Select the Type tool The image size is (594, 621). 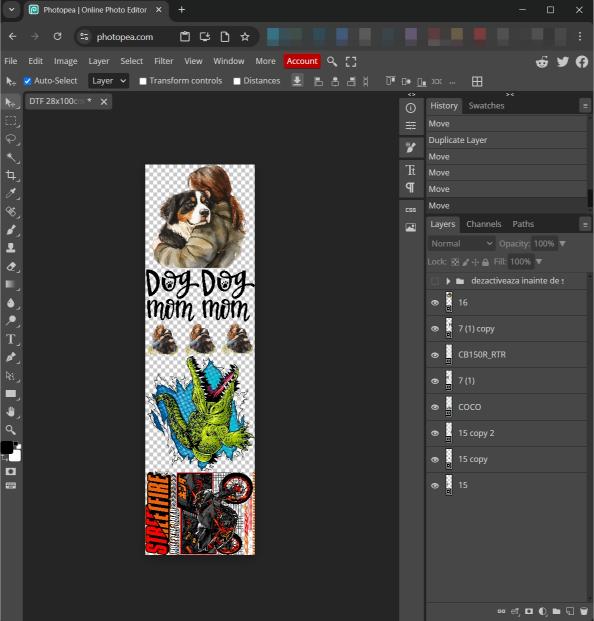(11, 339)
